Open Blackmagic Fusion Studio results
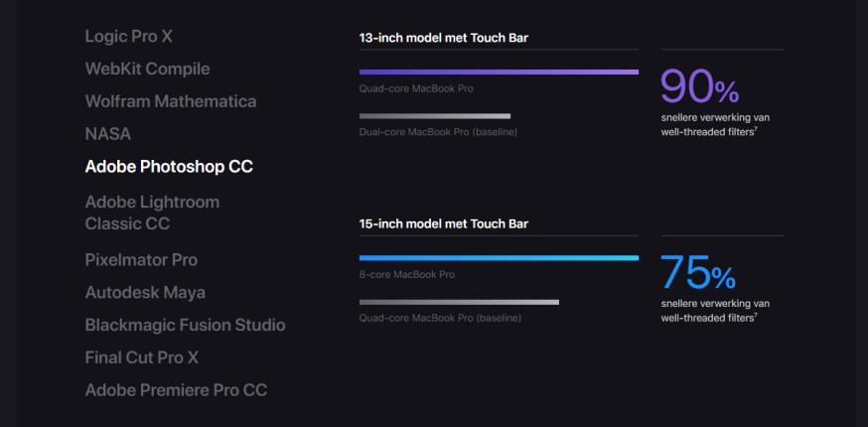The height and width of the screenshot is (427, 868). point(185,325)
